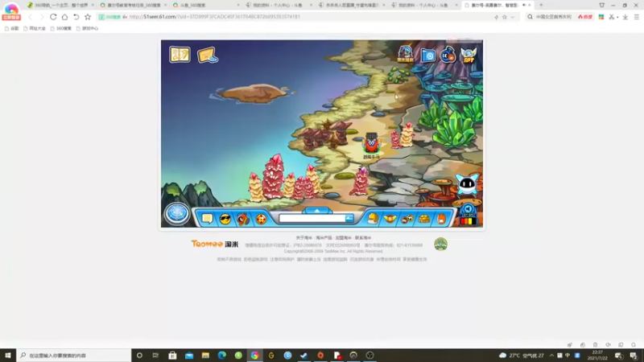Open new tab with plus button
Viewport: 644px width, 362px height.
tap(541, 5)
